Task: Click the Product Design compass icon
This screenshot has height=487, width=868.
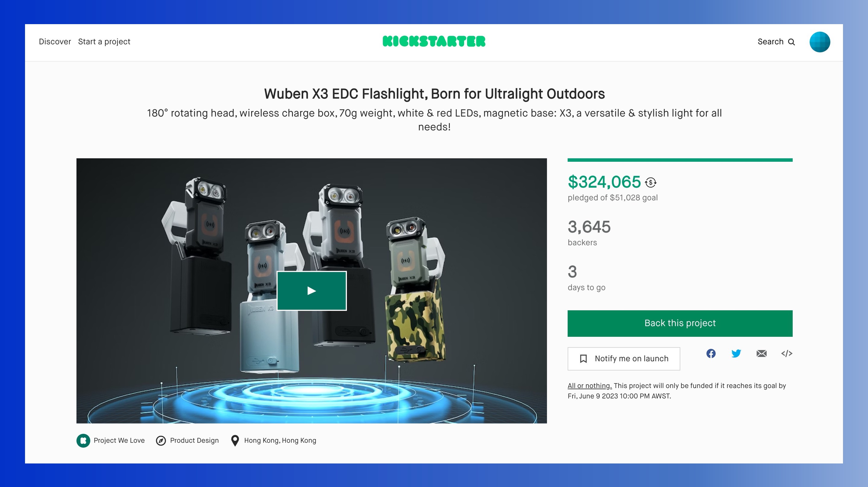Action: (x=161, y=441)
